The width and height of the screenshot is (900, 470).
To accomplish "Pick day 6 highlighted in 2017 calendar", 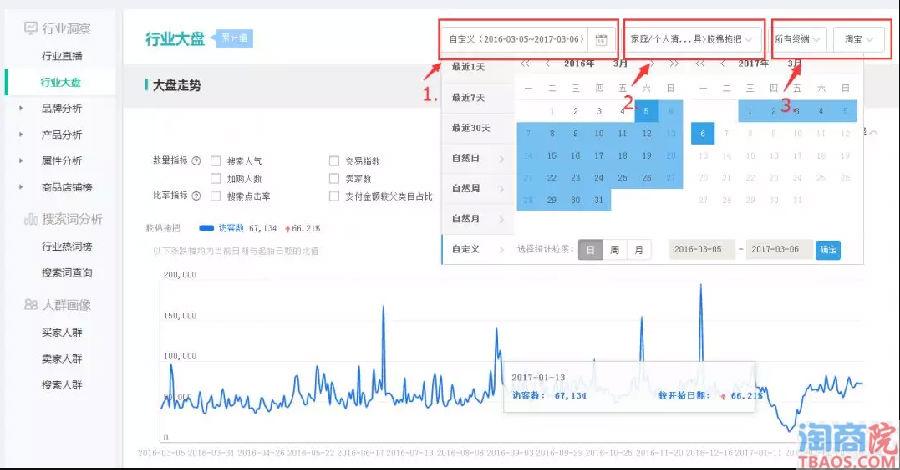I will [x=703, y=133].
